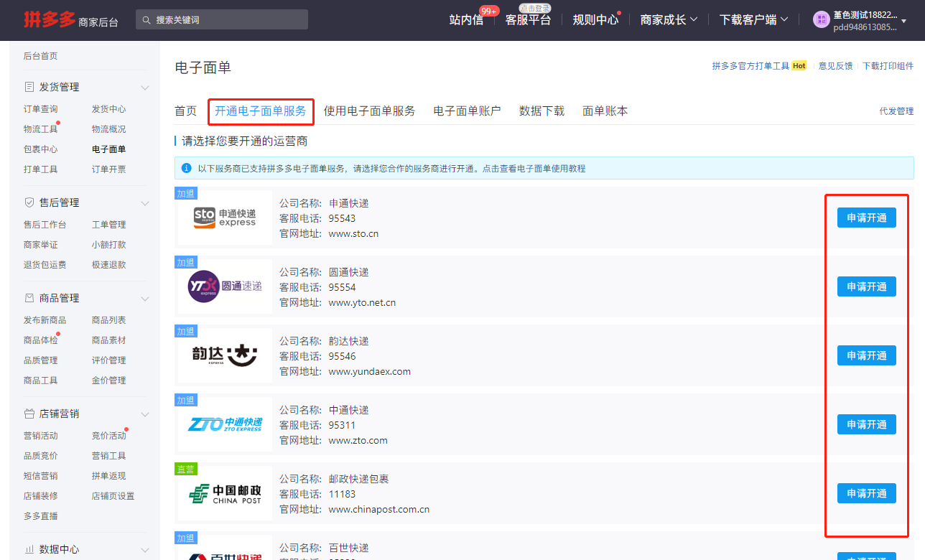Click inside the 搜索关键词 search field
This screenshot has width=925, height=560.
[222, 20]
